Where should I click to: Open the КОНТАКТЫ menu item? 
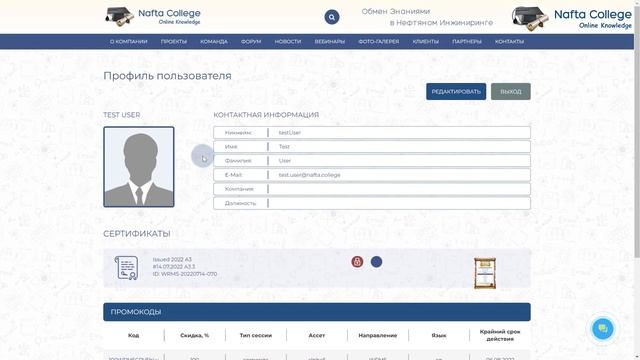point(509,42)
